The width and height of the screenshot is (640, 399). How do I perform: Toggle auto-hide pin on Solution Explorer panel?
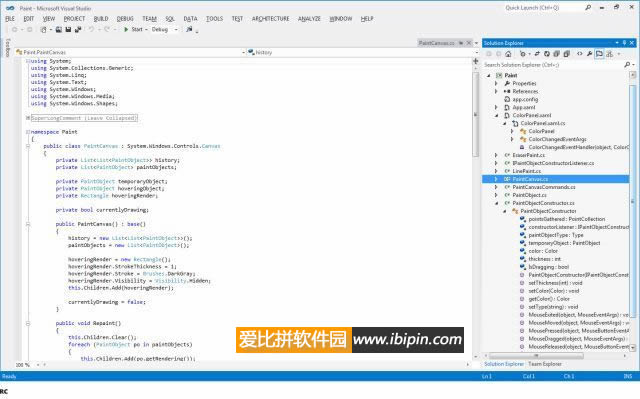(624, 42)
